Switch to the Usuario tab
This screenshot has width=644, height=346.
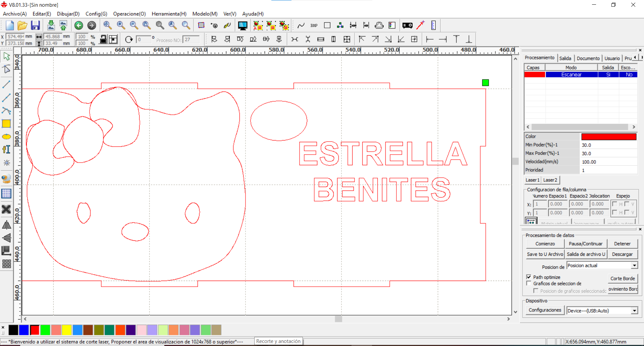click(x=612, y=58)
